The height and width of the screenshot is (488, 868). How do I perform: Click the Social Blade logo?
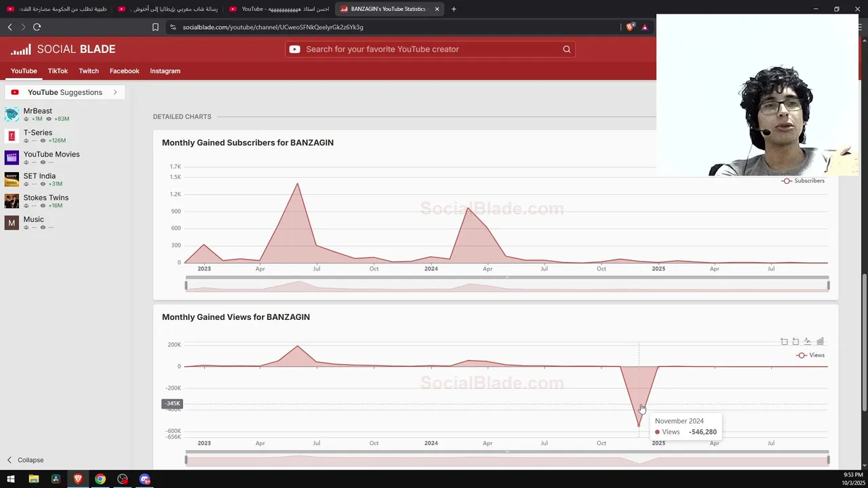(x=63, y=49)
